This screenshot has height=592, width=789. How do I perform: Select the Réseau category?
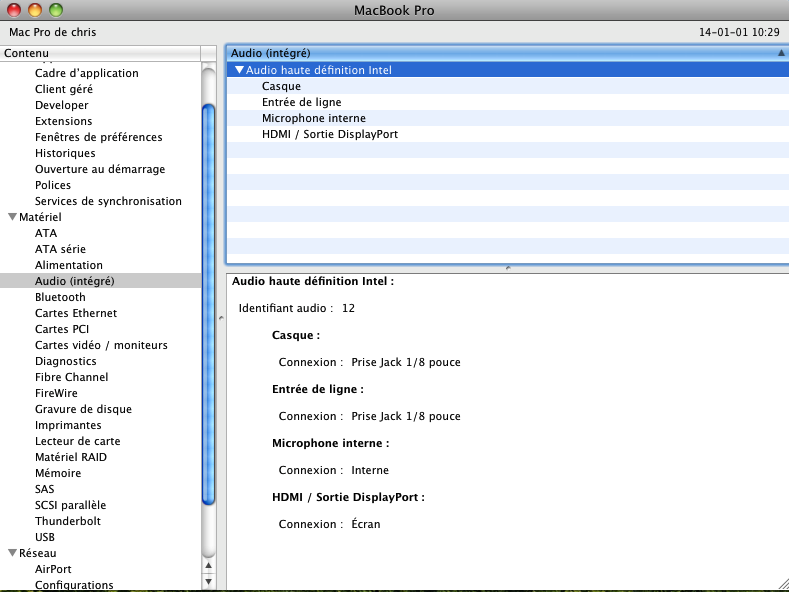[38, 553]
